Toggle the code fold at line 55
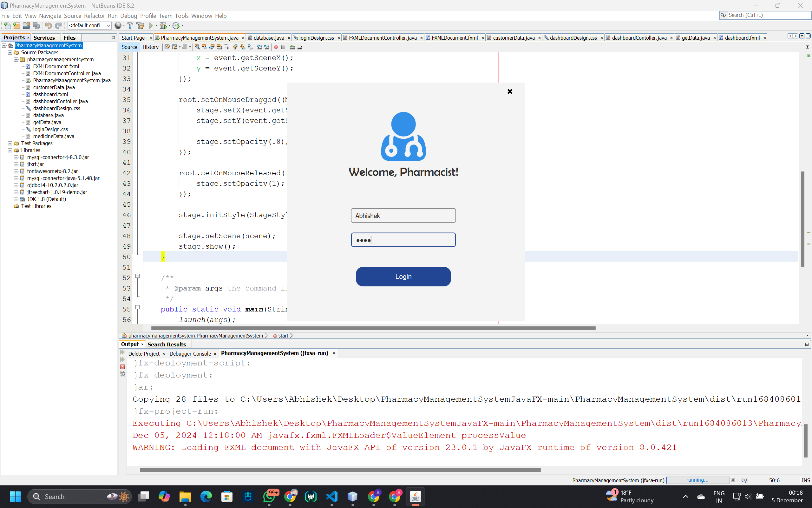The image size is (812, 508). click(x=137, y=307)
